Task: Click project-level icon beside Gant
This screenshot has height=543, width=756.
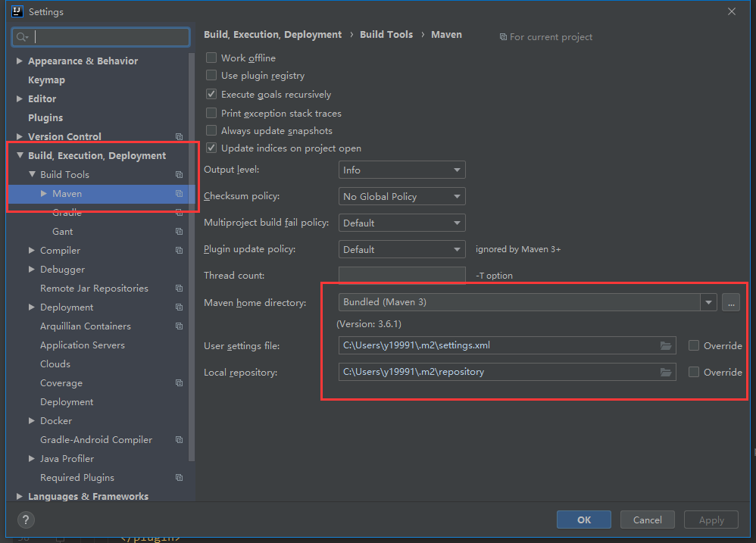Action: pyautogui.click(x=180, y=232)
